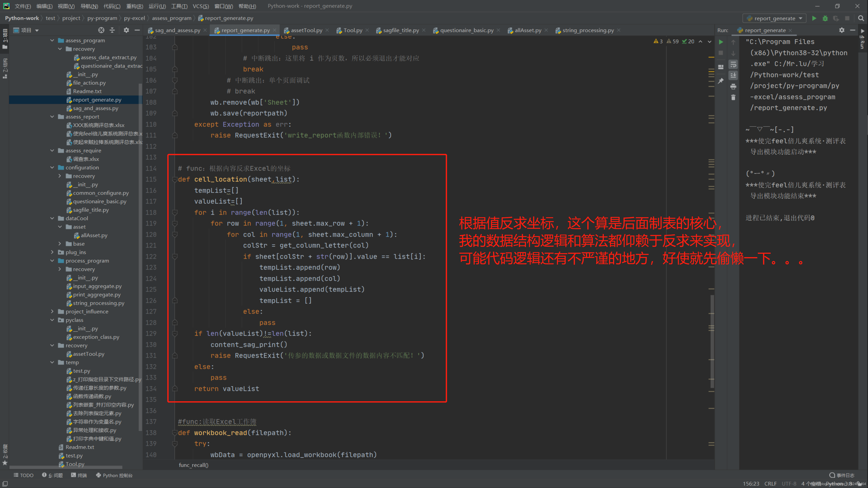The image size is (868, 488).
Task: Toggle tool window quick-access button bottom-left
Action: coord(5,484)
